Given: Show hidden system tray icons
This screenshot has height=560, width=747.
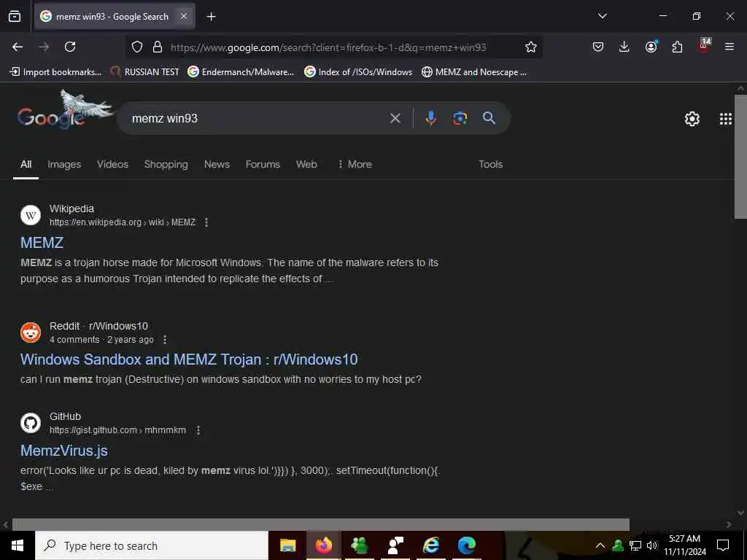Looking at the screenshot, I should click(600, 545).
